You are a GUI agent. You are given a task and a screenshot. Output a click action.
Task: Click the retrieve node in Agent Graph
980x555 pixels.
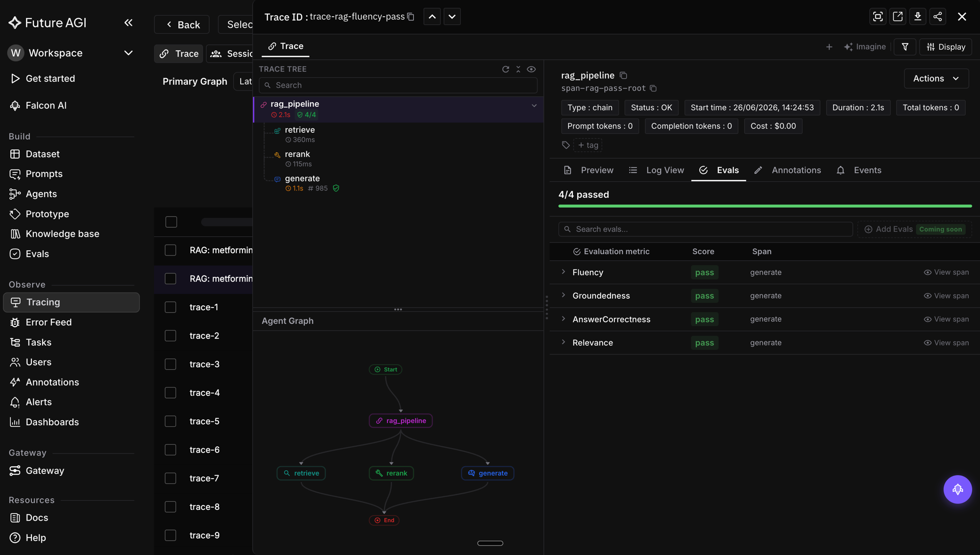pyautogui.click(x=301, y=473)
